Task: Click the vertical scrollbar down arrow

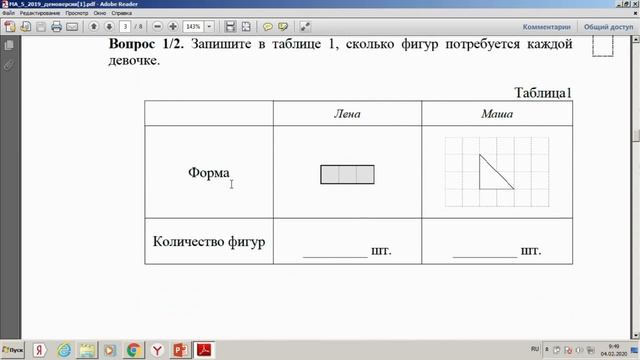Action: [x=636, y=336]
